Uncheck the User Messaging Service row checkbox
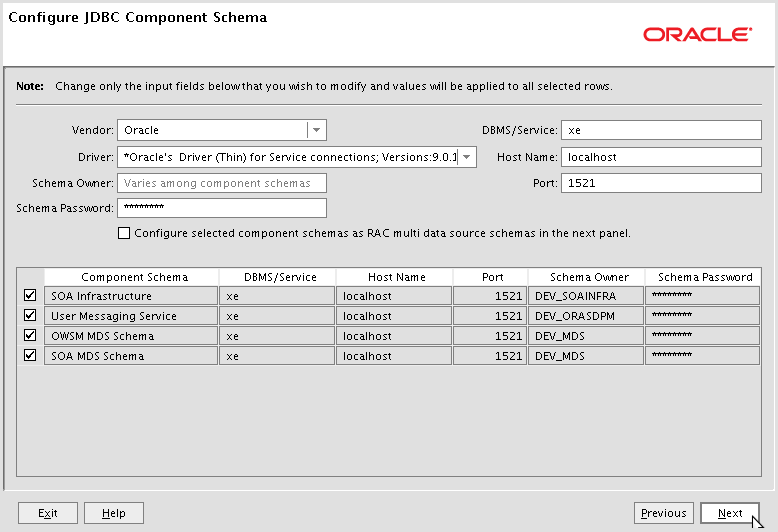The width and height of the screenshot is (778, 532). pyautogui.click(x=30, y=315)
